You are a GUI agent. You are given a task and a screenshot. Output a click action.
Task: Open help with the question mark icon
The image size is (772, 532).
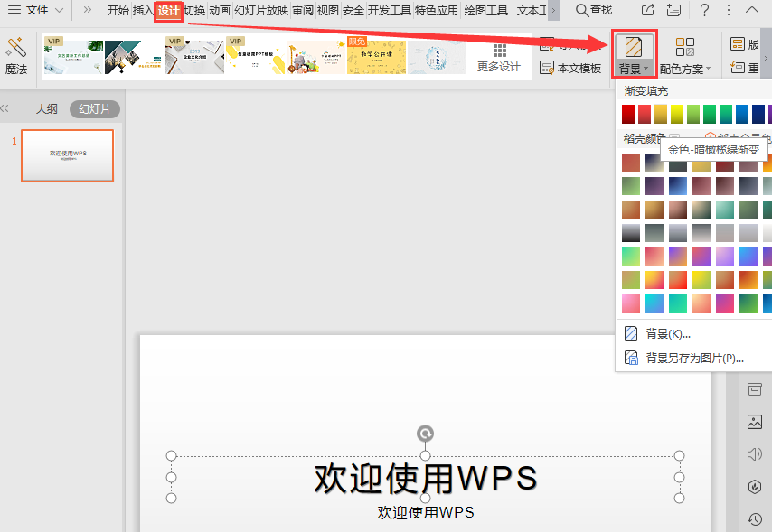click(704, 10)
